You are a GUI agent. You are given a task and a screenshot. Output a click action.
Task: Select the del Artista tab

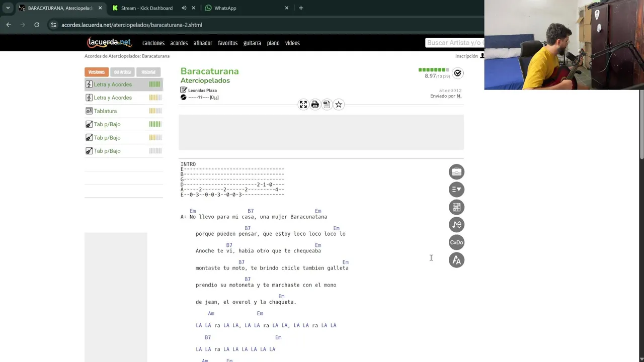click(x=122, y=72)
